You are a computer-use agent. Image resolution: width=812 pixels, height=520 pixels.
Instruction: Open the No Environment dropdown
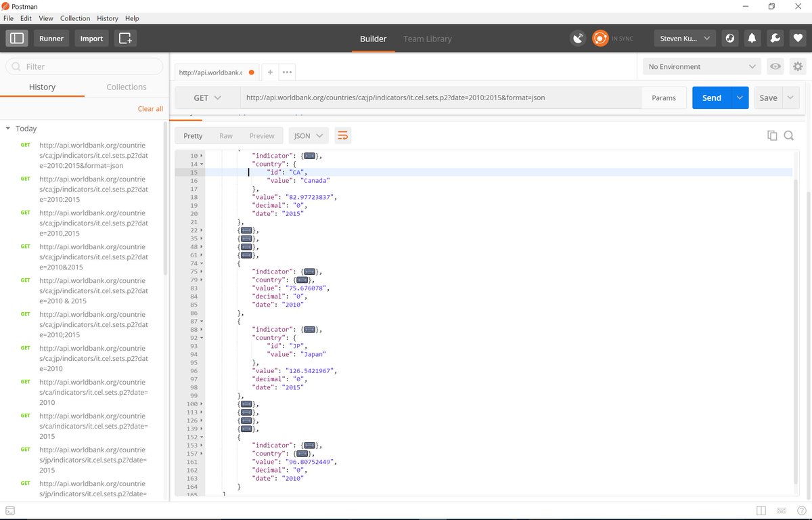point(702,66)
